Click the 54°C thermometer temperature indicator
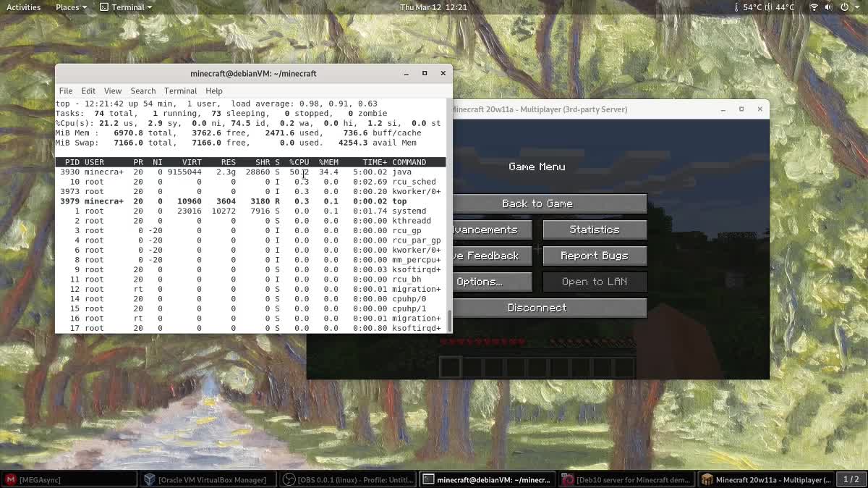Viewport: 868px width, 488px height. (747, 7)
